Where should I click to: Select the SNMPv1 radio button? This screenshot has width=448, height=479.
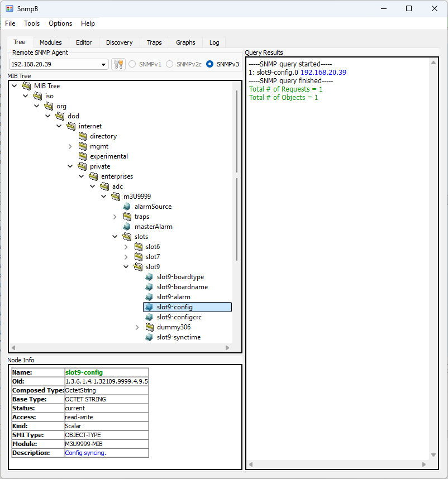132,64
